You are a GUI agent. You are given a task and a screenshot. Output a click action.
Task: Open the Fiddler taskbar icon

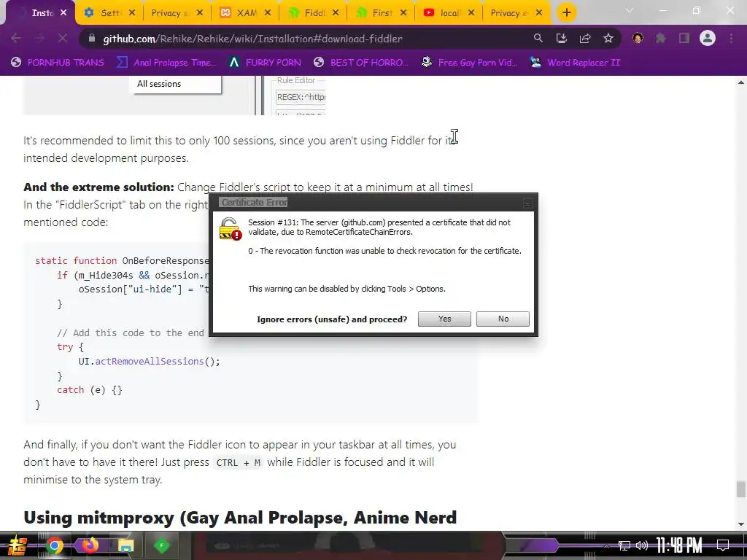coord(162,545)
